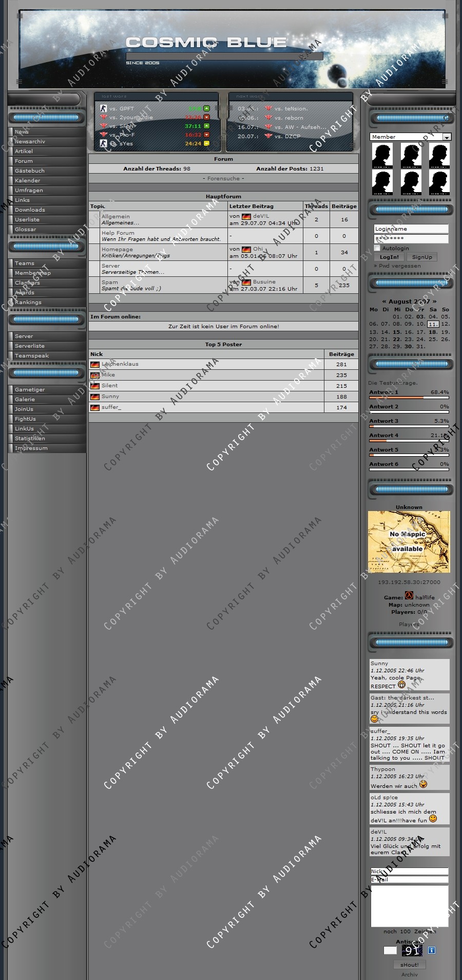The image size is (462, 980).
Task: Open Teamspeak in the left navigation
Action: pos(32,356)
